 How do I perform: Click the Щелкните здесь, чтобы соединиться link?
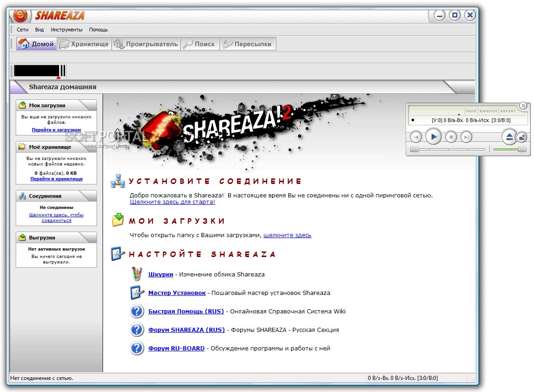coord(56,218)
